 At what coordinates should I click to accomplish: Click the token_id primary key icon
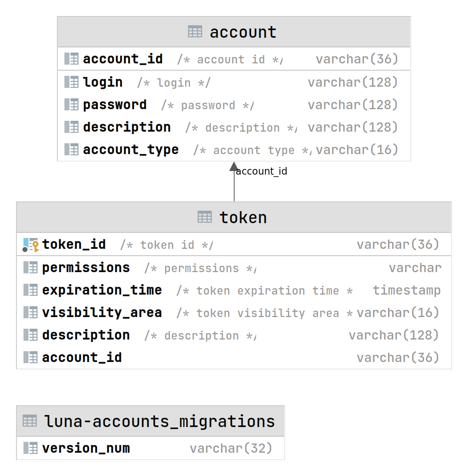tap(31, 244)
